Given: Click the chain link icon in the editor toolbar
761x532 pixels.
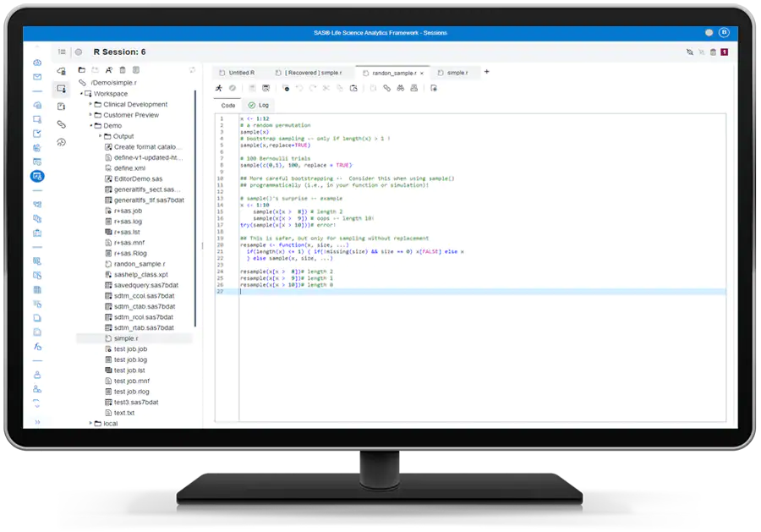Looking at the screenshot, I should coord(386,88).
